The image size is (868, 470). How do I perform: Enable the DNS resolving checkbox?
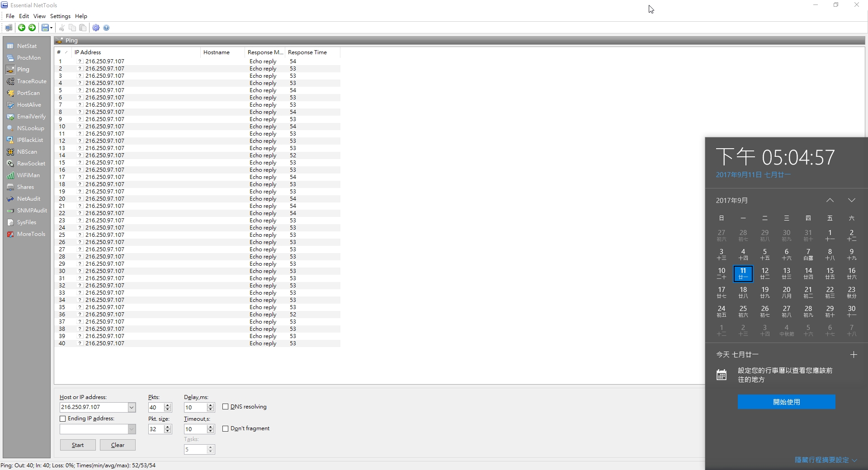(x=225, y=407)
